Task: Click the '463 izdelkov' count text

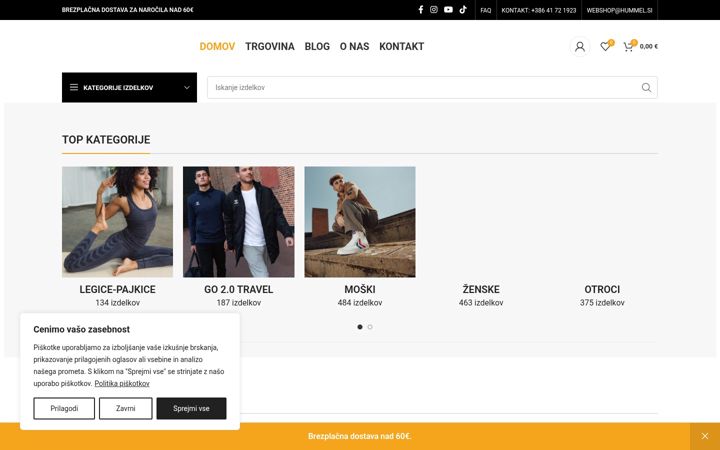Action: 481,303
